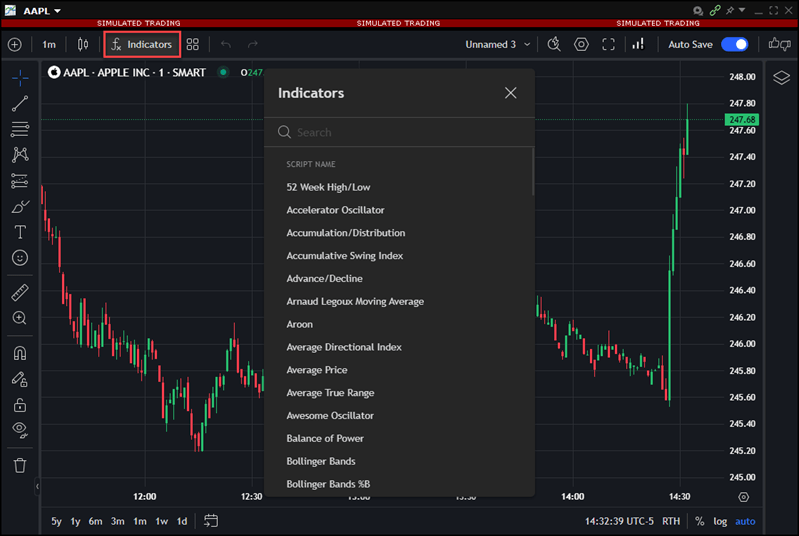The width and height of the screenshot is (799, 536).
Task: Toggle log scale on price axis
Action: click(x=720, y=521)
